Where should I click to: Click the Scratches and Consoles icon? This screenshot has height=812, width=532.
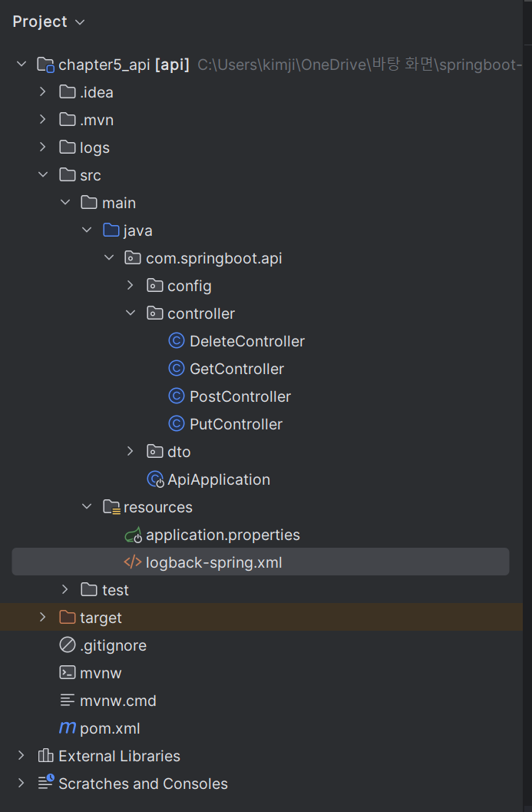[x=45, y=784]
